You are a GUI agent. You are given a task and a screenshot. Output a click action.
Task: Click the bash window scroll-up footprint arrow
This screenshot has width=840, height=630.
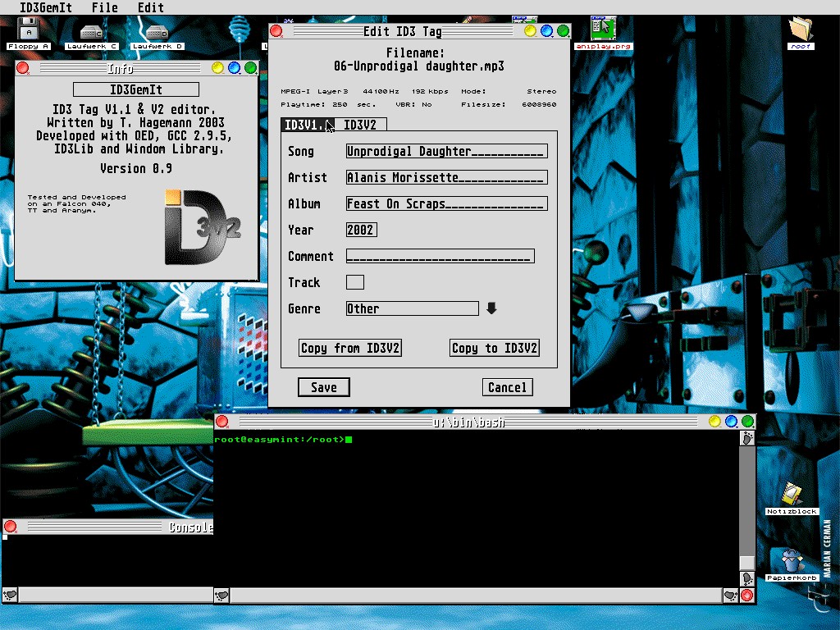pyautogui.click(x=746, y=439)
